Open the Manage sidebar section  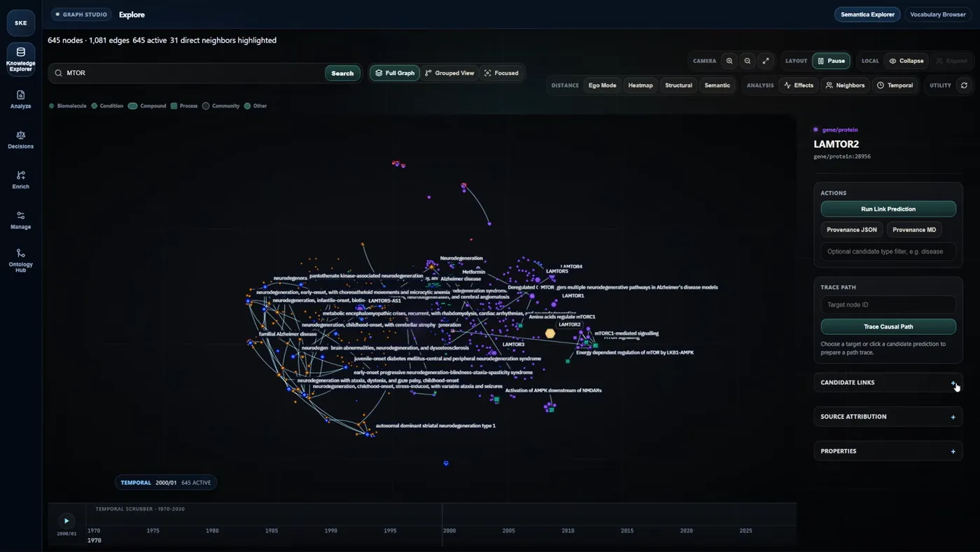click(x=20, y=220)
